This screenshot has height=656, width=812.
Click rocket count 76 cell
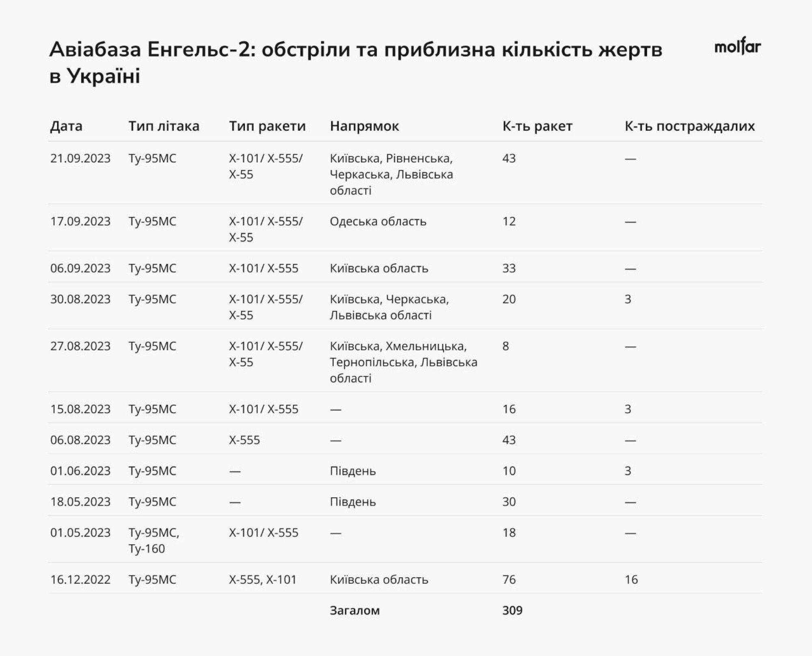click(509, 580)
